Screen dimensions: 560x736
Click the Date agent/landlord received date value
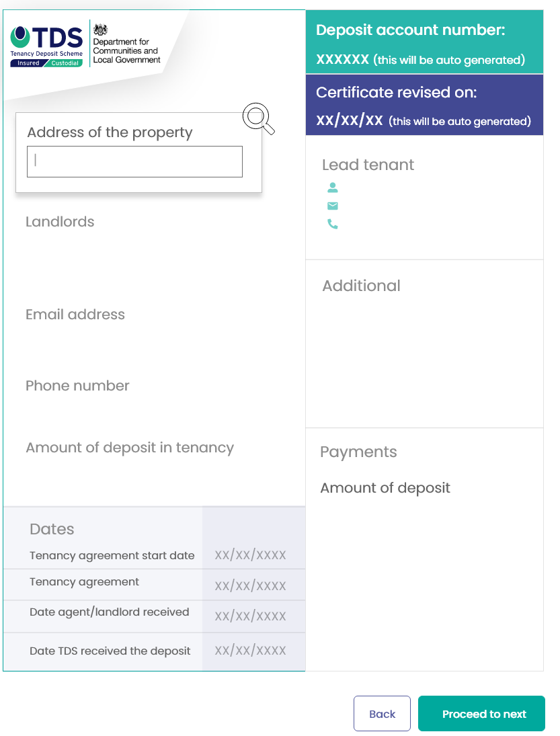coord(250,616)
